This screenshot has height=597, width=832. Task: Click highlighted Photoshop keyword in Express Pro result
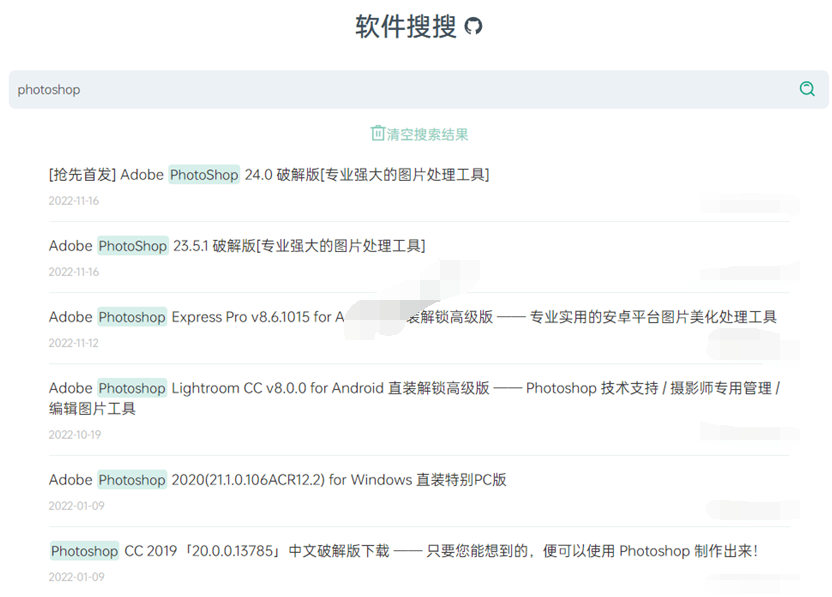(x=132, y=317)
